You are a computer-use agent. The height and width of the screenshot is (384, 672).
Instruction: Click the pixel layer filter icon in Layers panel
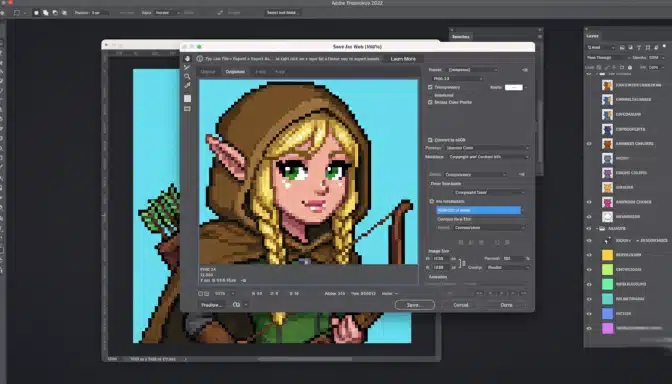[x=623, y=47]
